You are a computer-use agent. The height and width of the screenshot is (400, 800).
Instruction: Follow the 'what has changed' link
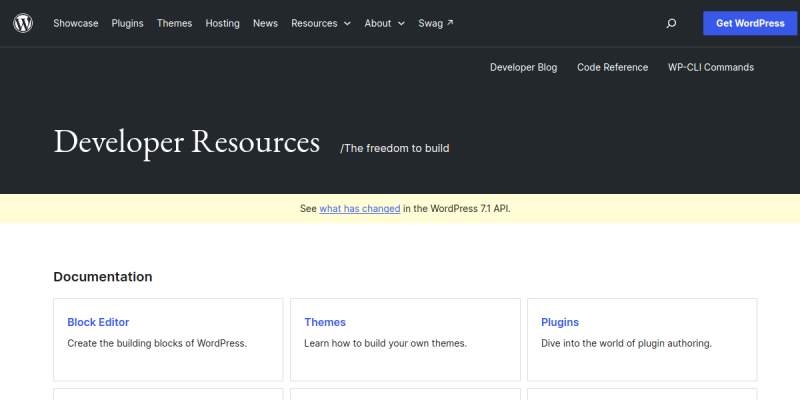[360, 208]
